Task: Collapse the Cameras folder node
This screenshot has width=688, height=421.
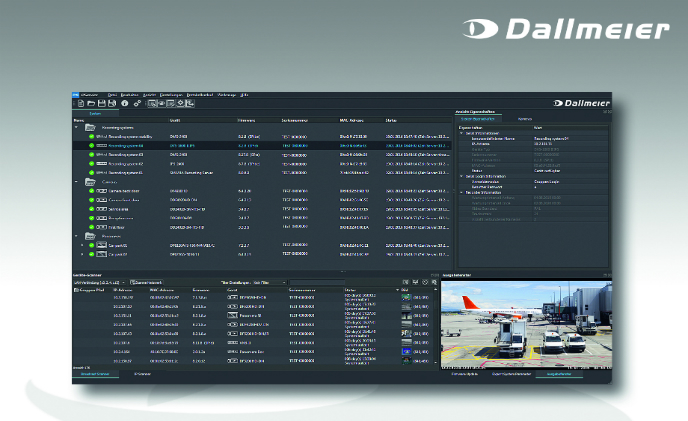Action: (x=76, y=181)
